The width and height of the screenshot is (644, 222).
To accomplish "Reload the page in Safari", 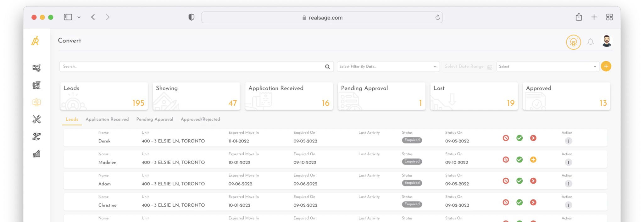I will coord(437,17).
